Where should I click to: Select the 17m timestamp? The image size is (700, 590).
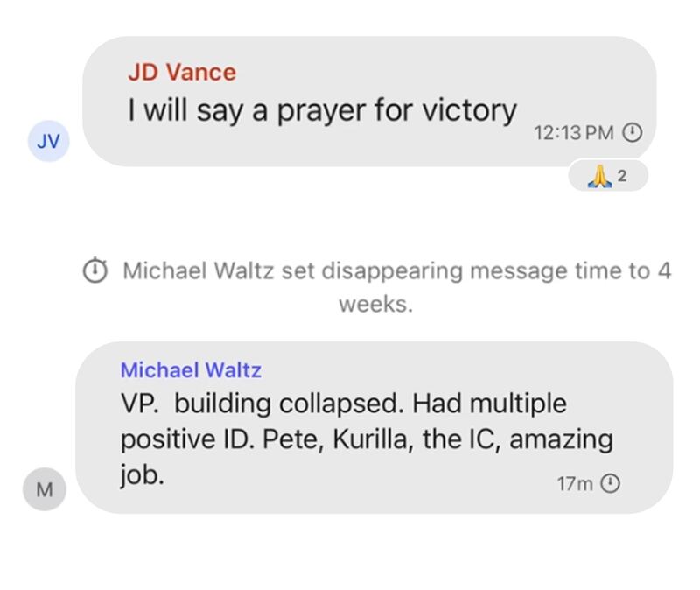tap(575, 483)
